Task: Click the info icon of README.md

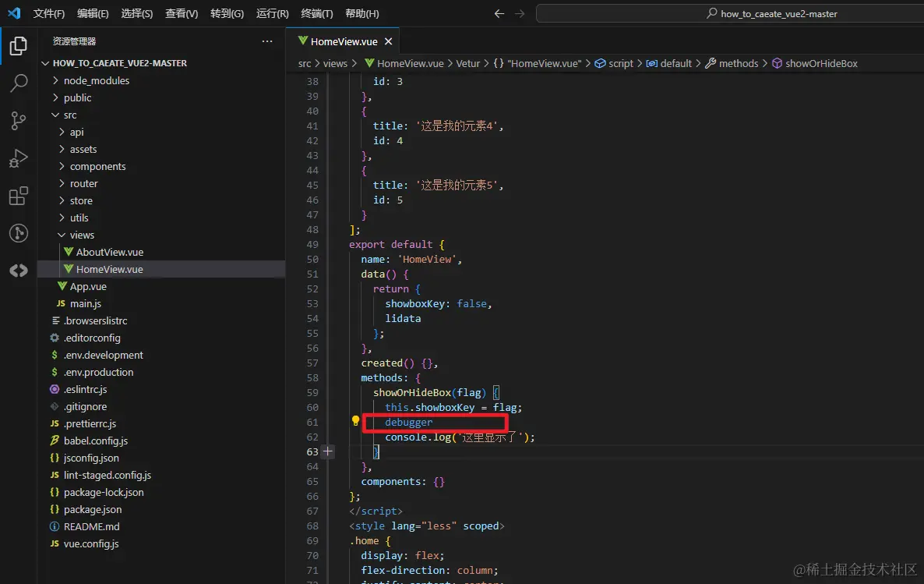Action: click(55, 526)
